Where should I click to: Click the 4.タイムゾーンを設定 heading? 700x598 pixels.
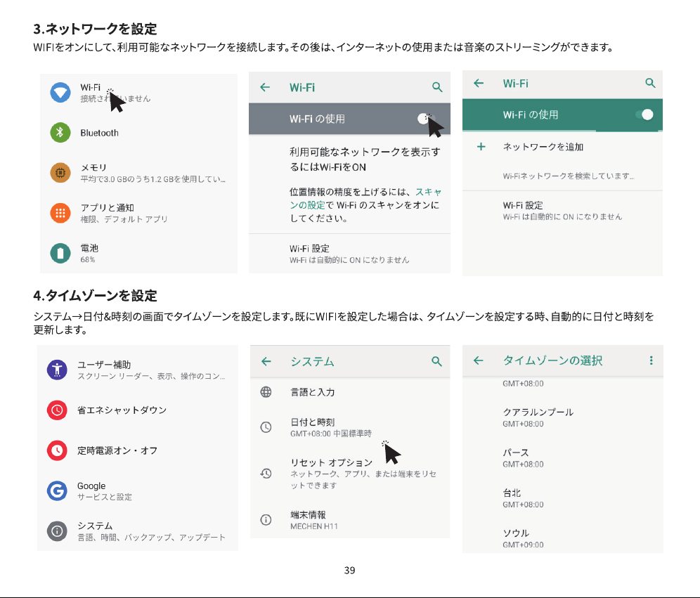tap(95, 295)
